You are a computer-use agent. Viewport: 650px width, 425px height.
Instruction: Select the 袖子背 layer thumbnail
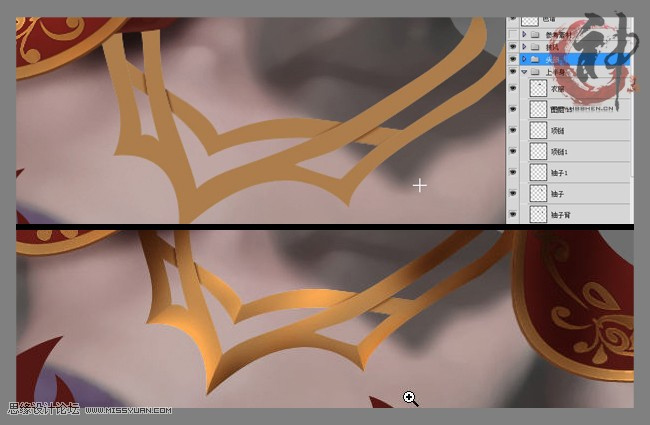(538, 214)
